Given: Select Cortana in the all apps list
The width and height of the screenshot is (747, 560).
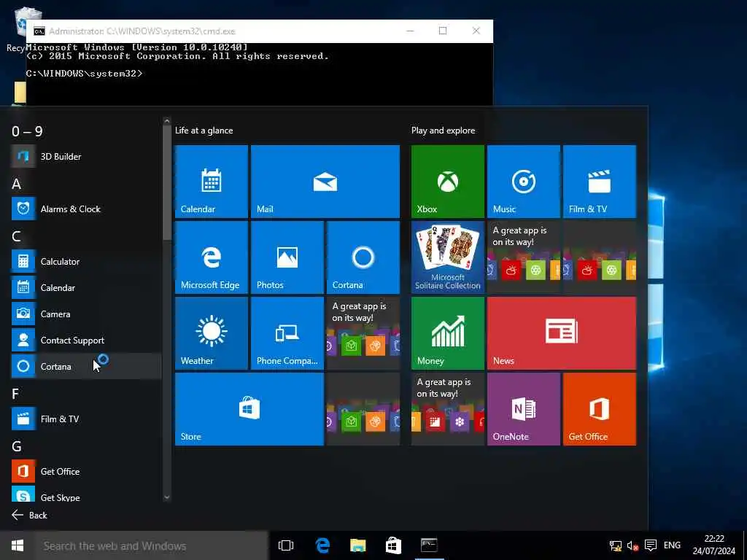Looking at the screenshot, I should (86, 366).
